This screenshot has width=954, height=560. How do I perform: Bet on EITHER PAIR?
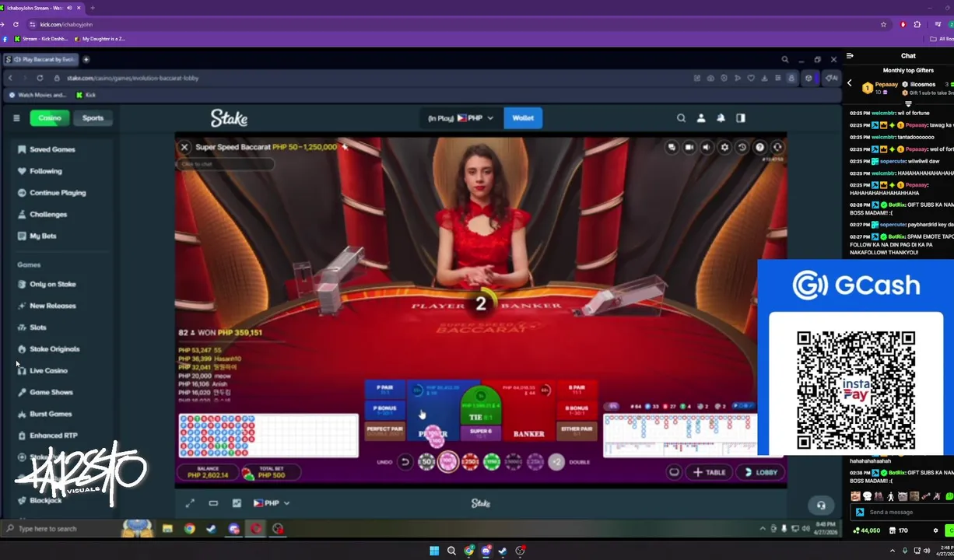pos(577,430)
